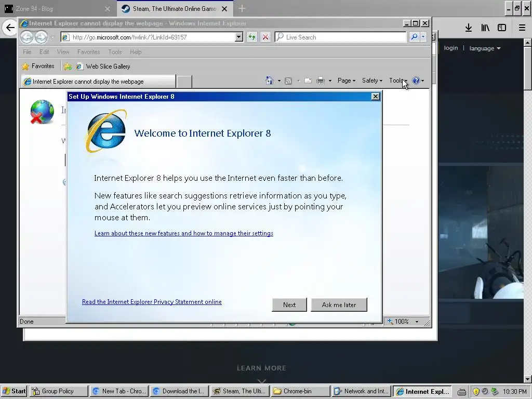Click the Firefox downloads arrow icon
Viewport: 532px width, 399px height.
coord(469,28)
